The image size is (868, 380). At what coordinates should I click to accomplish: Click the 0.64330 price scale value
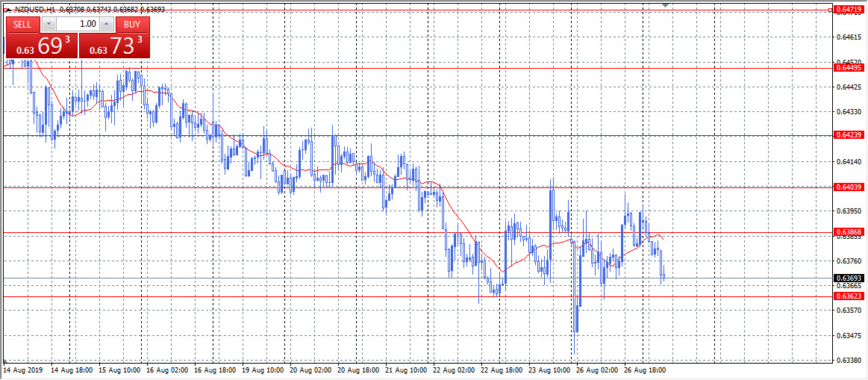click(x=847, y=112)
